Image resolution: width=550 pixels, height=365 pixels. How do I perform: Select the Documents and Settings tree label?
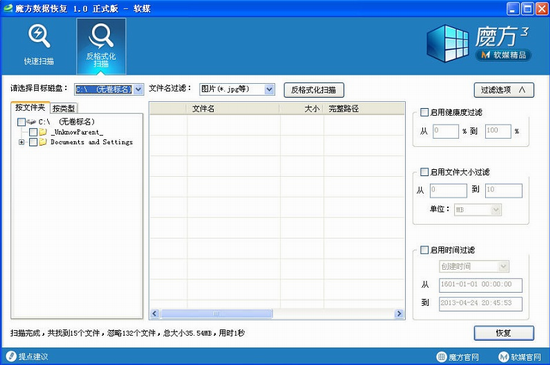[92, 142]
